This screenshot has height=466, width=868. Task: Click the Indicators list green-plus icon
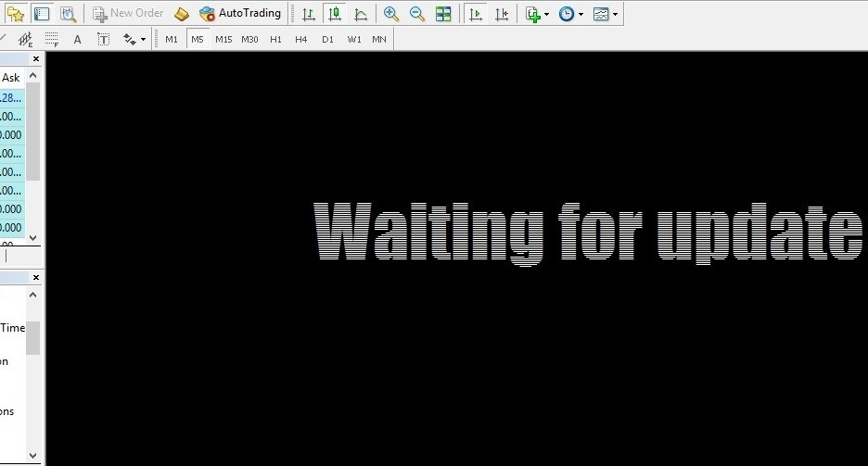pyautogui.click(x=532, y=14)
